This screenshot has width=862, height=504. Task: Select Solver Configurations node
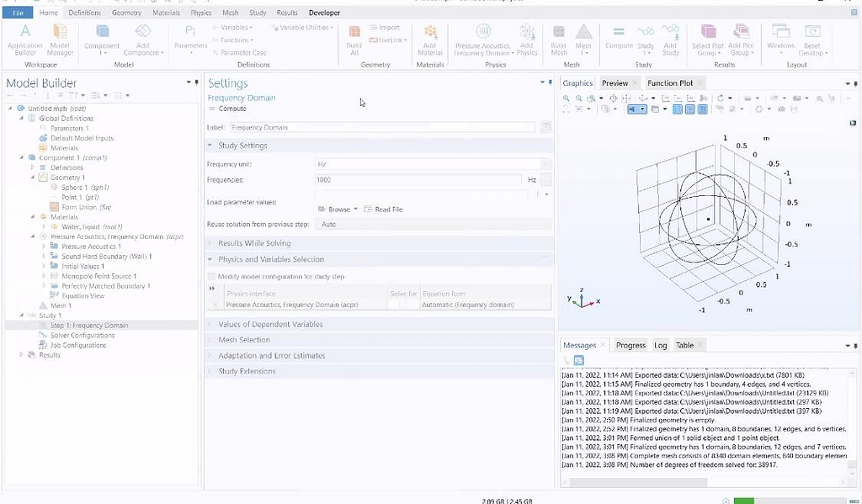tap(82, 335)
